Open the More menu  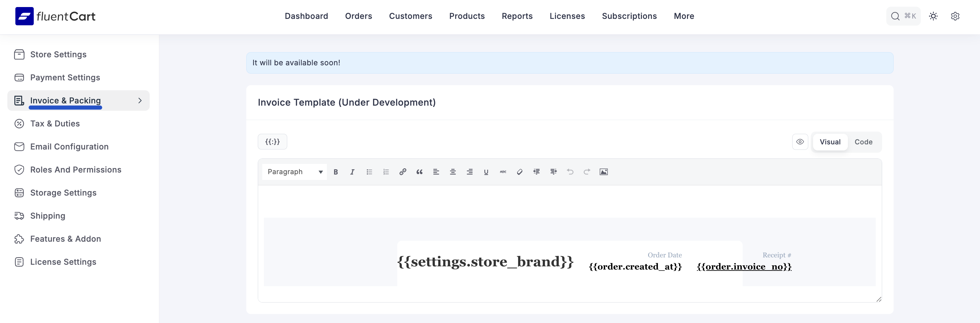click(x=684, y=16)
